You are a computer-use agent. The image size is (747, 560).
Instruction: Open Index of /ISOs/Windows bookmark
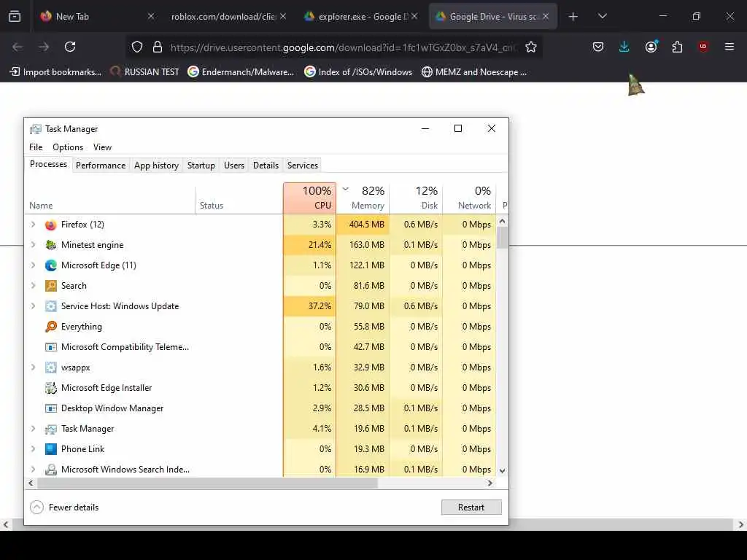coord(358,72)
